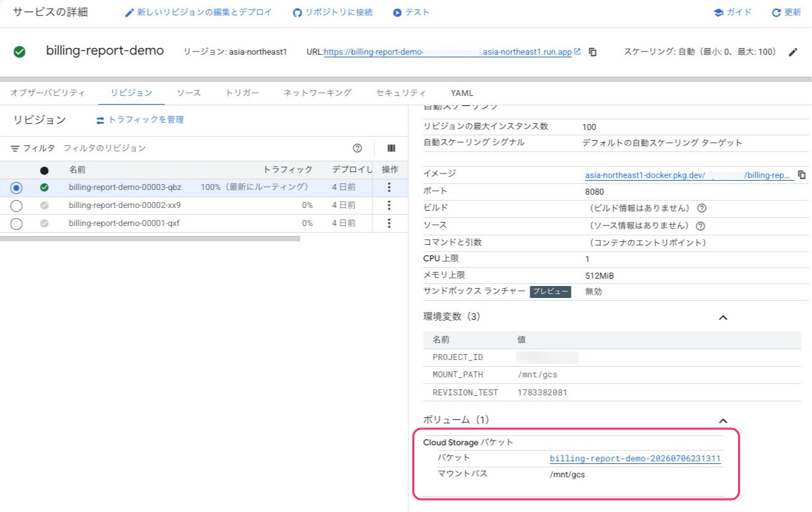Click the メモリ上限 value 512MiB
The width and height of the screenshot is (812, 512).
pos(600,275)
